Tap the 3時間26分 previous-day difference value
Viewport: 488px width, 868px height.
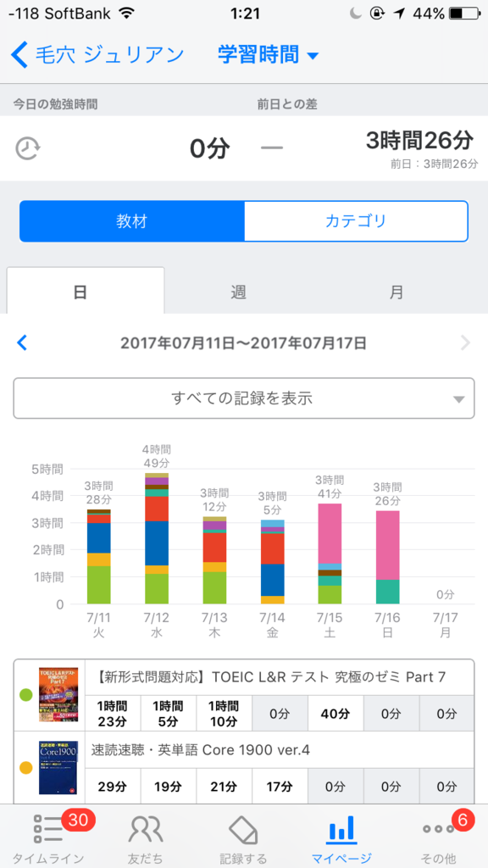pyautogui.click(x=419, y=141)
